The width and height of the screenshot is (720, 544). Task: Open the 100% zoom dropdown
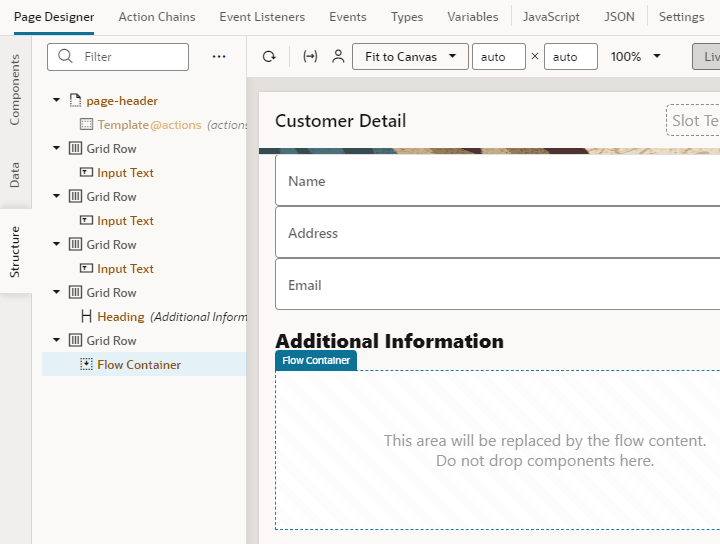(636, 57)
